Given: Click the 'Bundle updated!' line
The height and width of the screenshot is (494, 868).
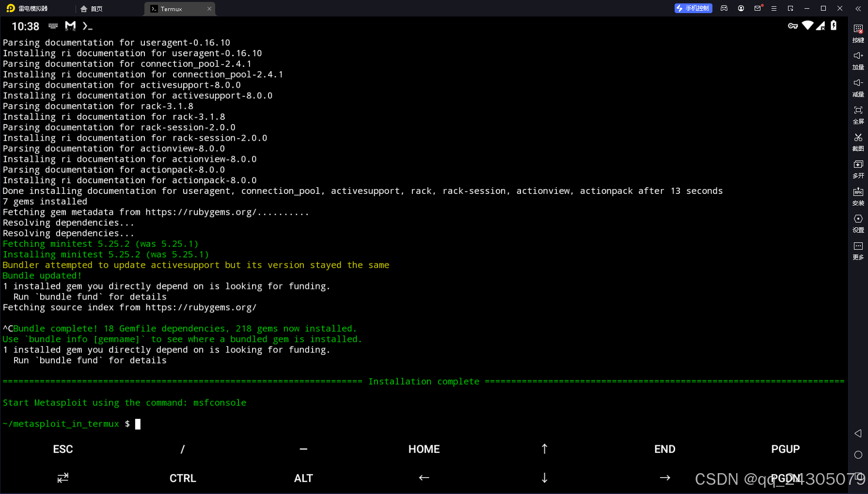Looking at the screenshot, I should (x=42, y=276).
